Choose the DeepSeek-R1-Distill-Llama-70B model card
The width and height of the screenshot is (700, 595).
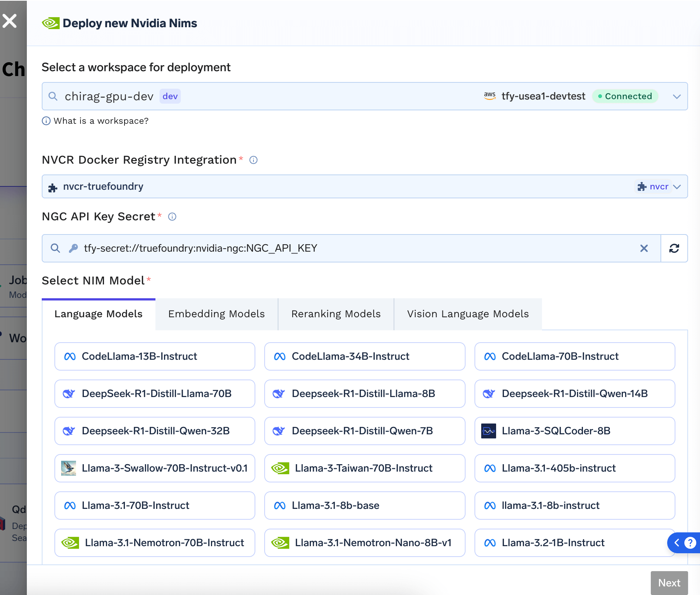tap(155, 394)
